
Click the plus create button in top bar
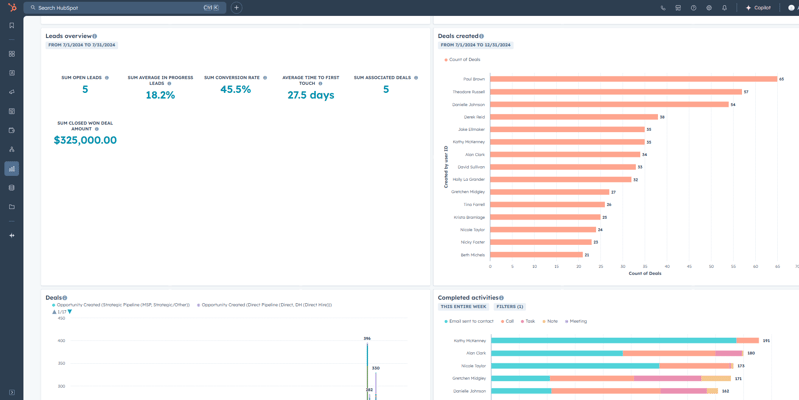click(x=236, y=8)
